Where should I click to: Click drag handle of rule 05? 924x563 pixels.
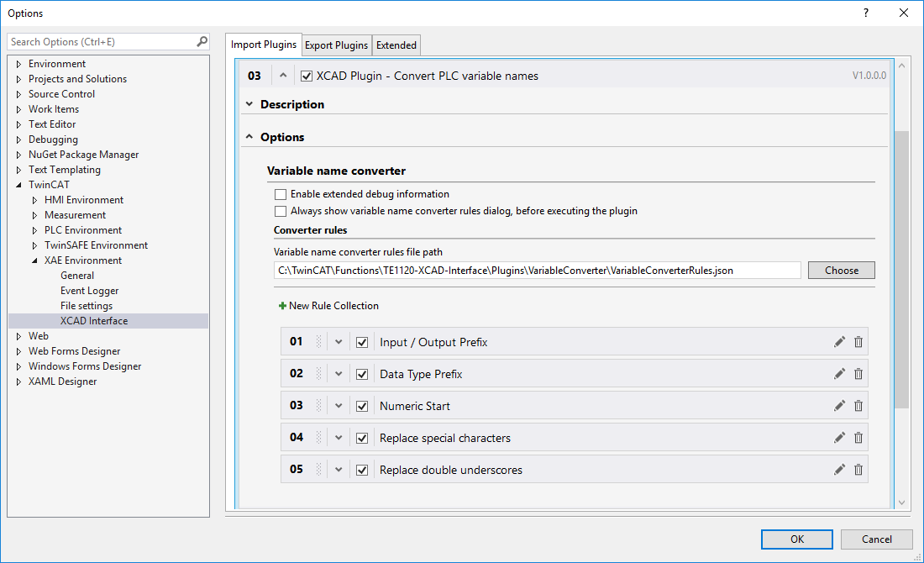coord(319,469)
